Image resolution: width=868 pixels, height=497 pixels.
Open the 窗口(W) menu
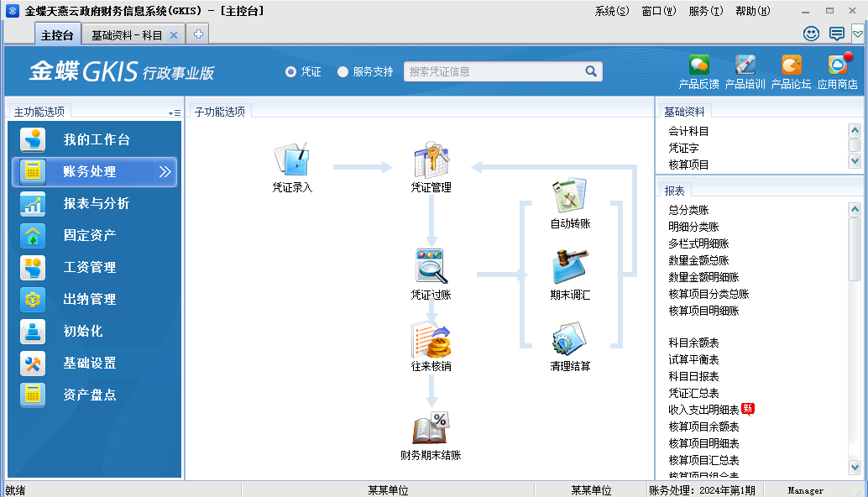[x=659, y=11]
